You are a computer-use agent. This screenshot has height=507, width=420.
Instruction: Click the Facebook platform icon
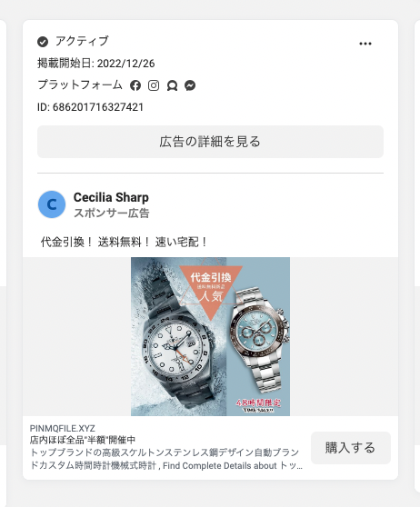(135, 85)
